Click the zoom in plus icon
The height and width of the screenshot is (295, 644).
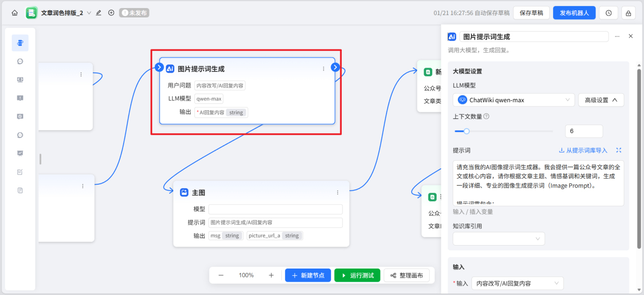[x=270, y=275]
